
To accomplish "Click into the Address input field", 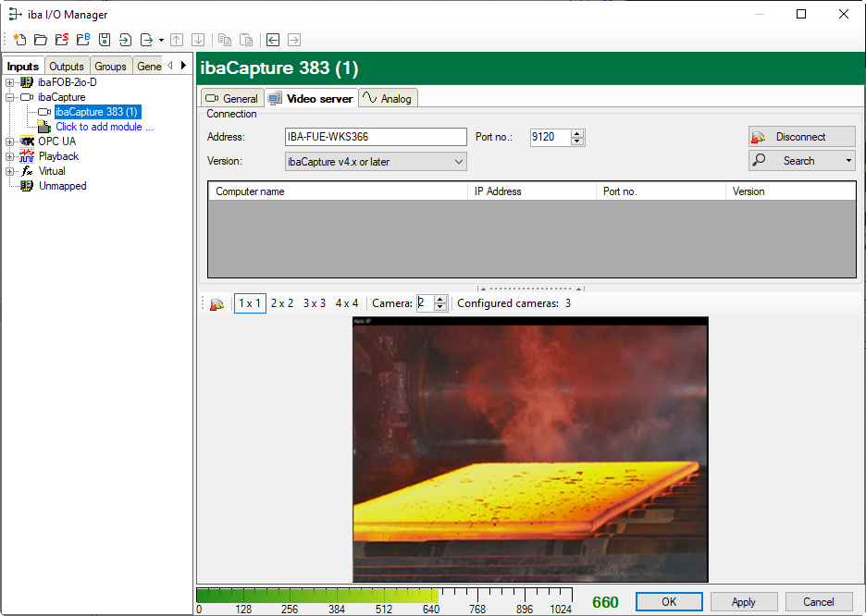I will click(376, 137).
